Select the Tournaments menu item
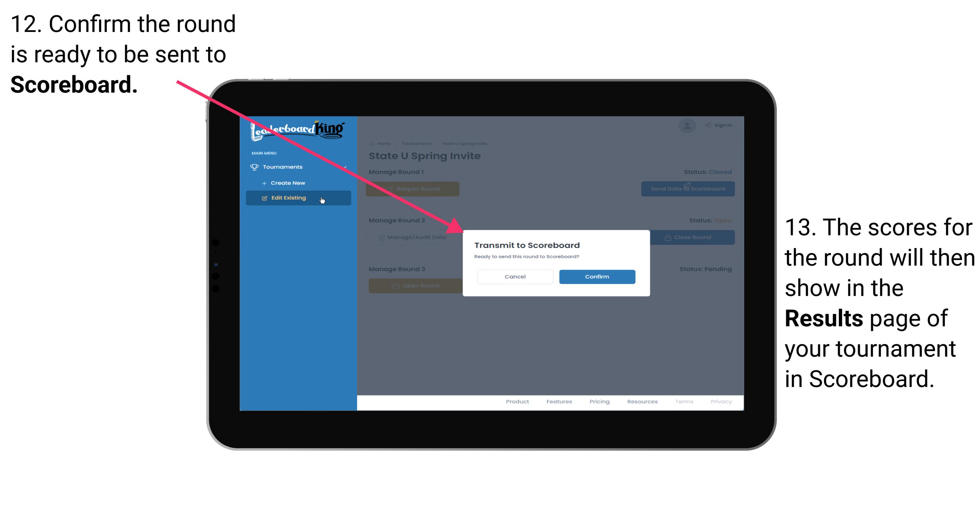The height and width of the screenshot is (527, 980). [x=283, y=166]
